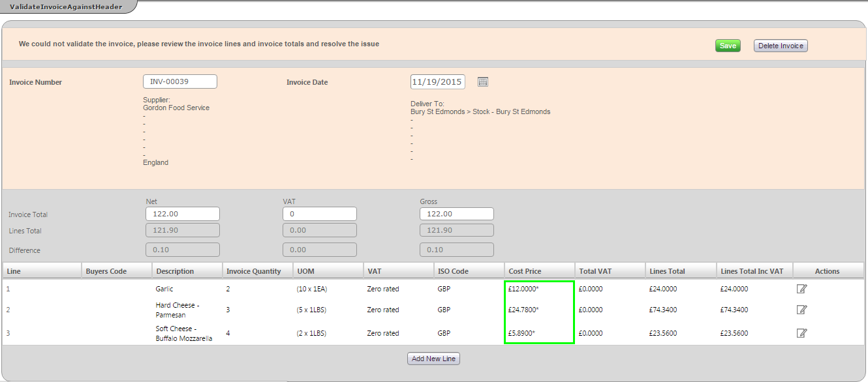This screenshot has width=868, height=382.
Task: Add a new invoice line
Action: click(433, 359)
